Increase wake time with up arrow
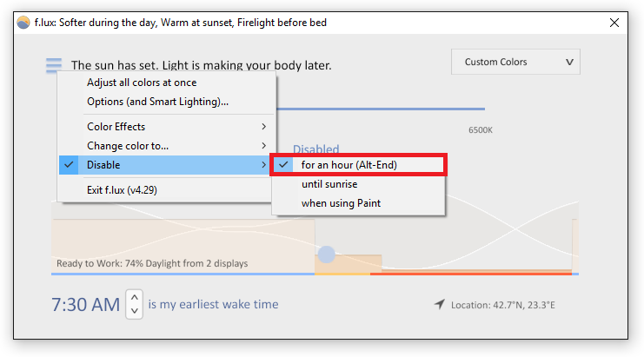Image resolution: width=644 pixels, height=357 pixels. (135, 297)
